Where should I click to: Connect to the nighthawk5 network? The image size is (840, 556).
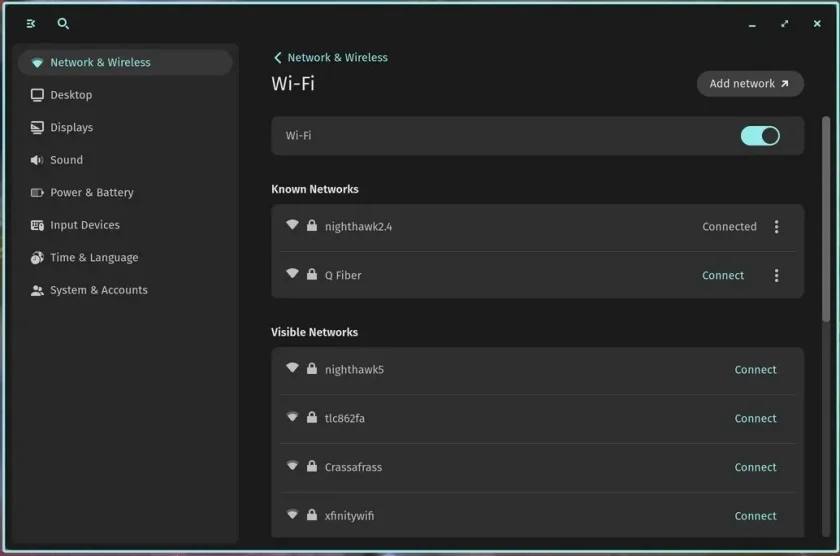pos(755,370)
